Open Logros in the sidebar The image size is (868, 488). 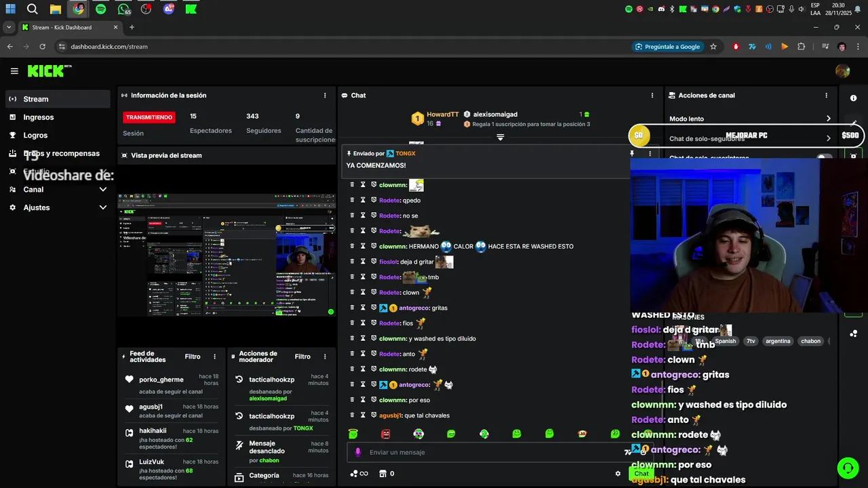pyautogui.click(x=58, y=136)
